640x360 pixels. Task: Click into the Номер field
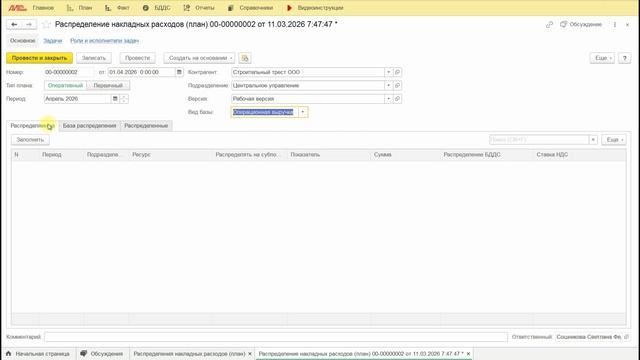click(x=69, y=72)
